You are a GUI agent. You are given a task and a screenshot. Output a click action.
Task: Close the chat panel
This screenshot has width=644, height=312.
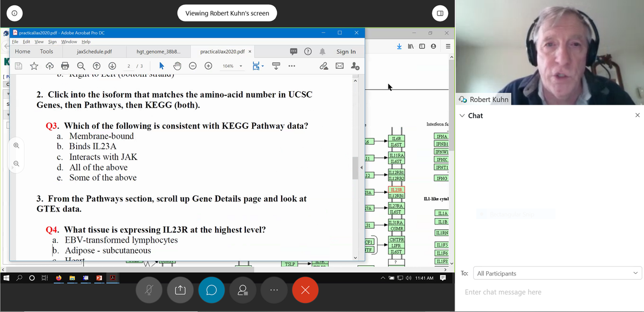637,115
